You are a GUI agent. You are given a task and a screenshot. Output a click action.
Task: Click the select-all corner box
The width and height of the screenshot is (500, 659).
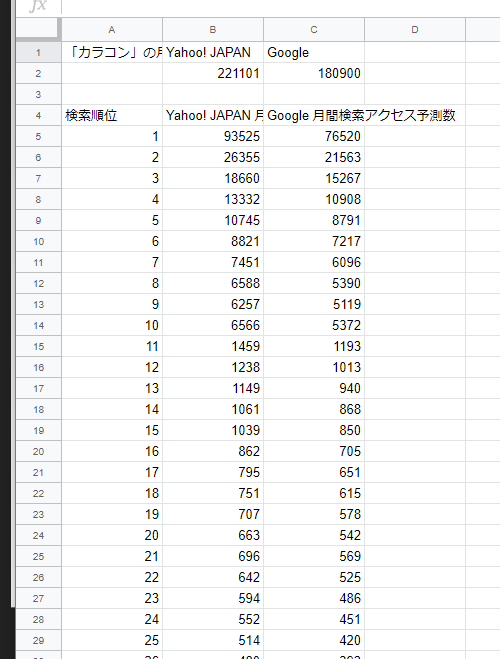(x=38, y=30)
